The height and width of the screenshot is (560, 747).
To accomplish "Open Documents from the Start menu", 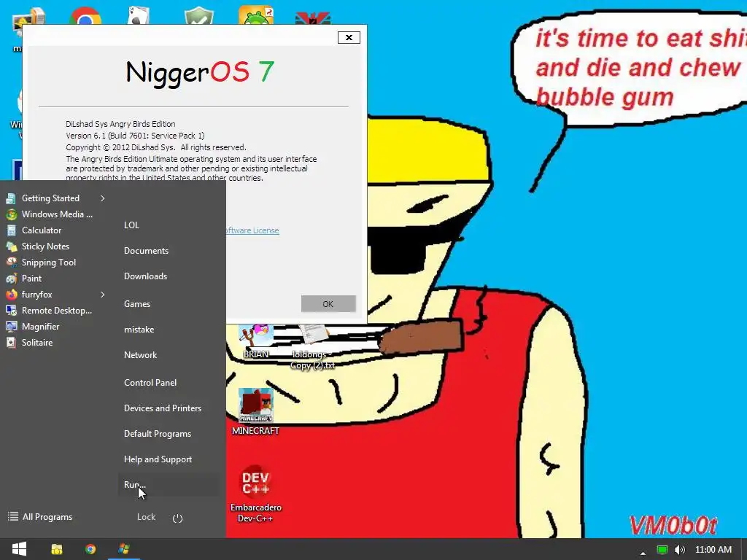I will 146,251.
